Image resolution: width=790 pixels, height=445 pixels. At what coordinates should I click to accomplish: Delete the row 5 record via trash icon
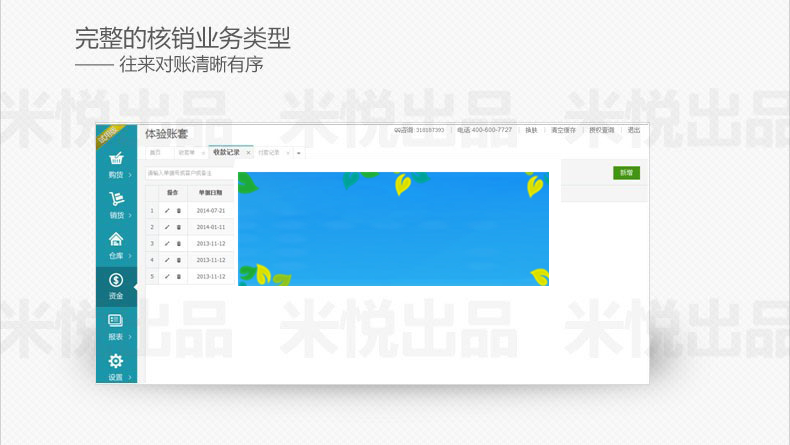pos(179,276)
